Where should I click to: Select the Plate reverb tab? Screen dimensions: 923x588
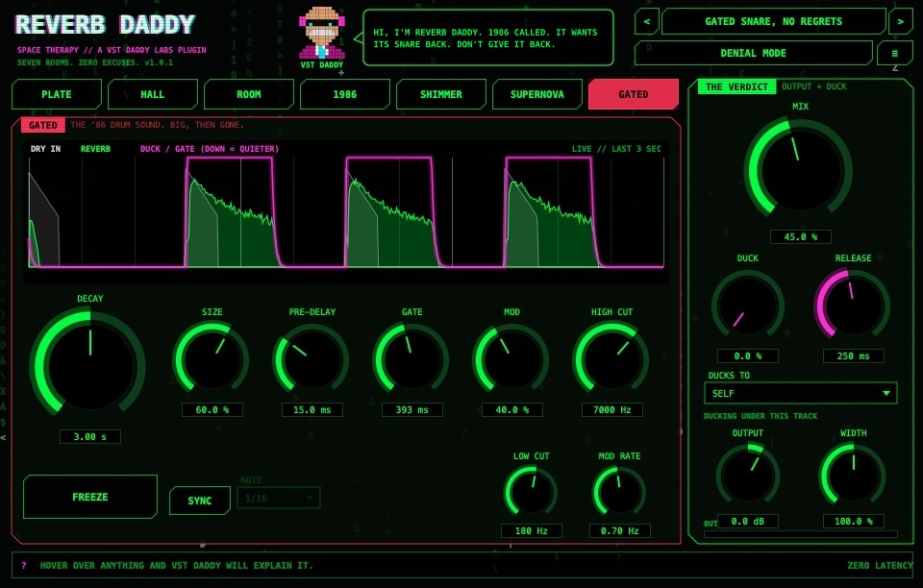[x=57, y=95]
